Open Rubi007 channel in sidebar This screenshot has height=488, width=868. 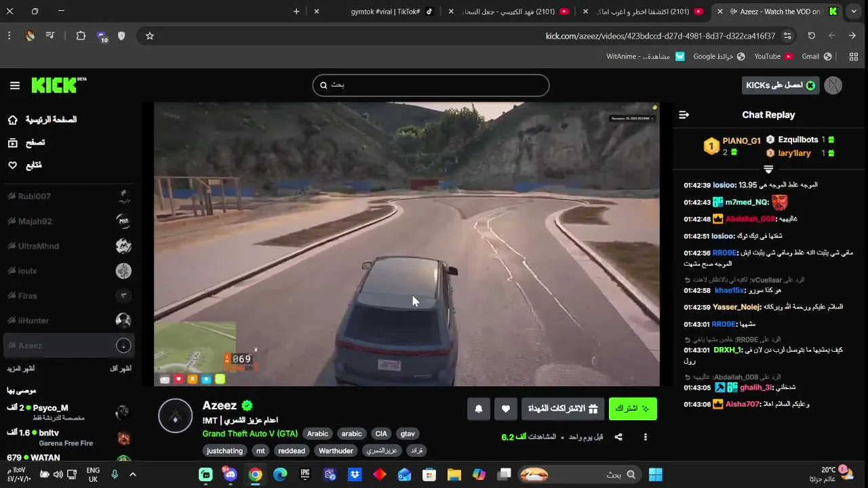point(69,197)
